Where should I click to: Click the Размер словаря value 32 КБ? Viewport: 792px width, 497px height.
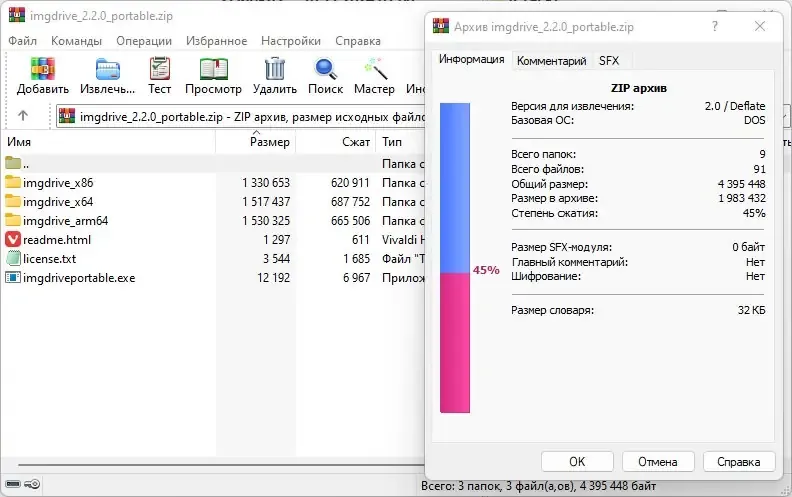click(x=751, y=310)
